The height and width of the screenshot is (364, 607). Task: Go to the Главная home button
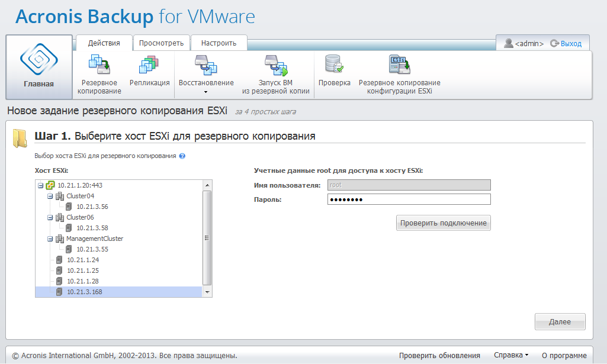[38, 67]
